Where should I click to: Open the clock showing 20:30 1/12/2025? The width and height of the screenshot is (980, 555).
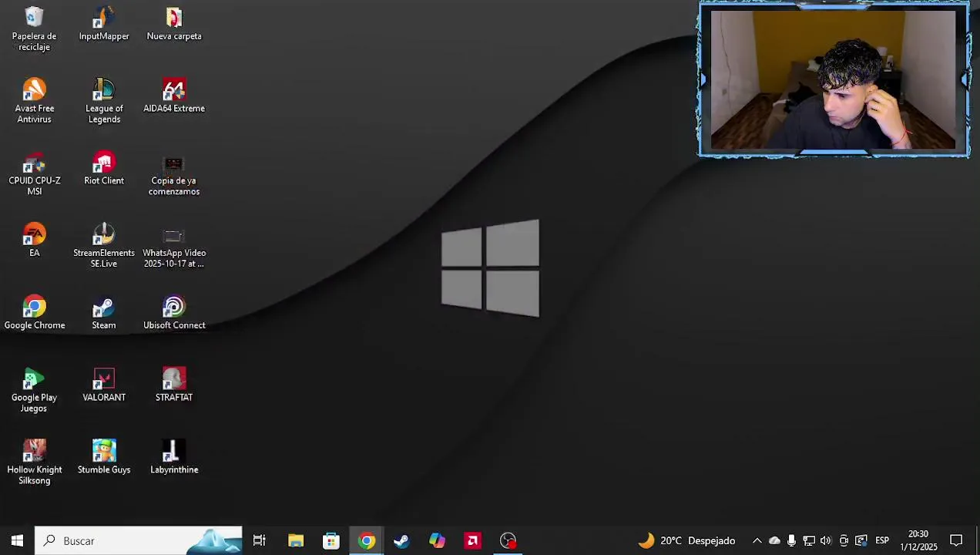point(918,540)
